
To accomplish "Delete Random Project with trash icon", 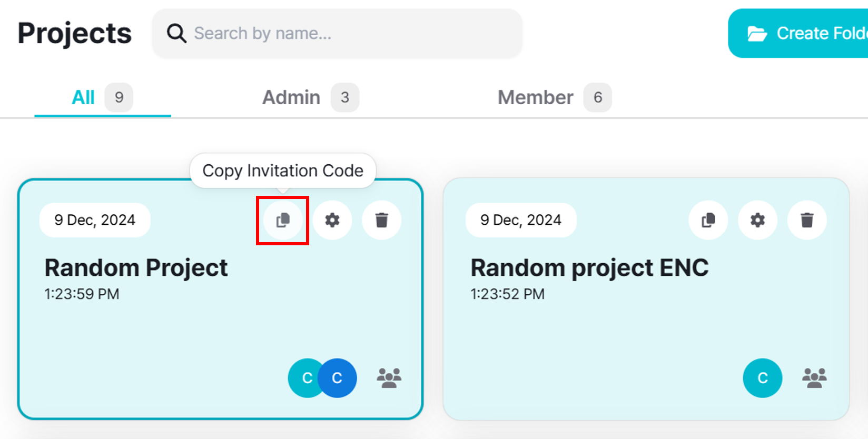I will (x=382, y=220).
